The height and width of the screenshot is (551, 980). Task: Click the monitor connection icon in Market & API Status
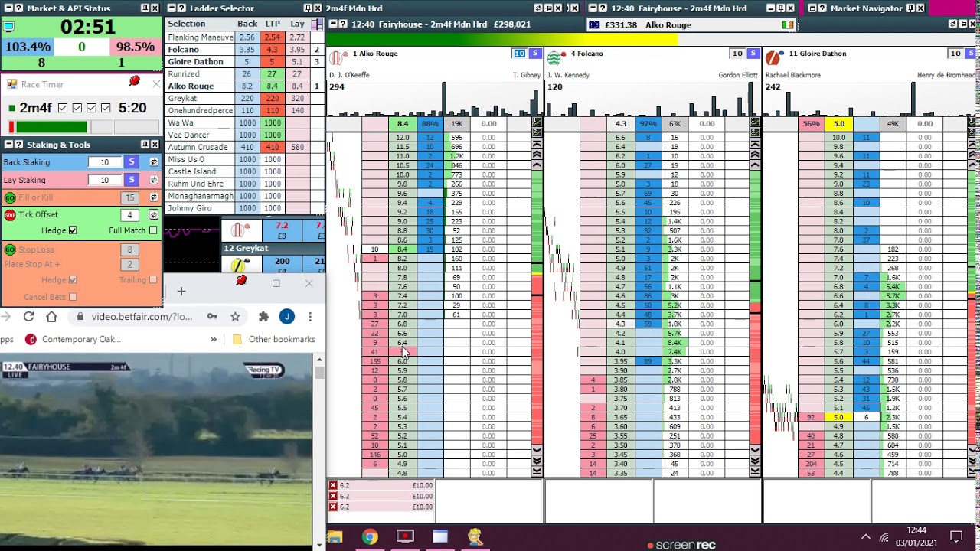click(9, 27)
